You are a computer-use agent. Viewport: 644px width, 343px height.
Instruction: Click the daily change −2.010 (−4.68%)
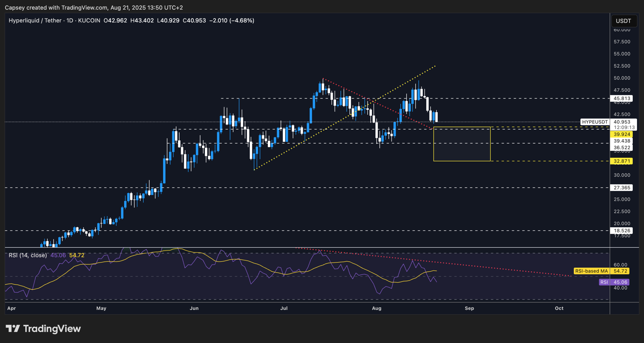[x=232, y=21]
